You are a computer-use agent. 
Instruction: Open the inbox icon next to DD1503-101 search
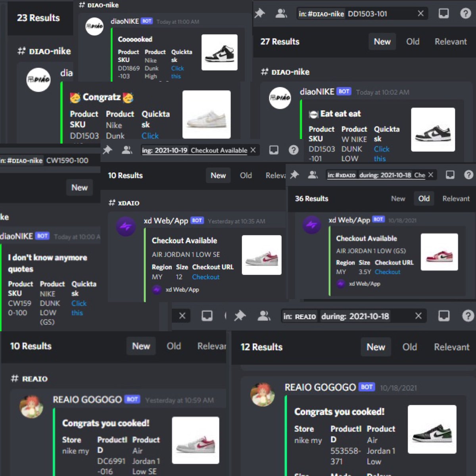443,13
